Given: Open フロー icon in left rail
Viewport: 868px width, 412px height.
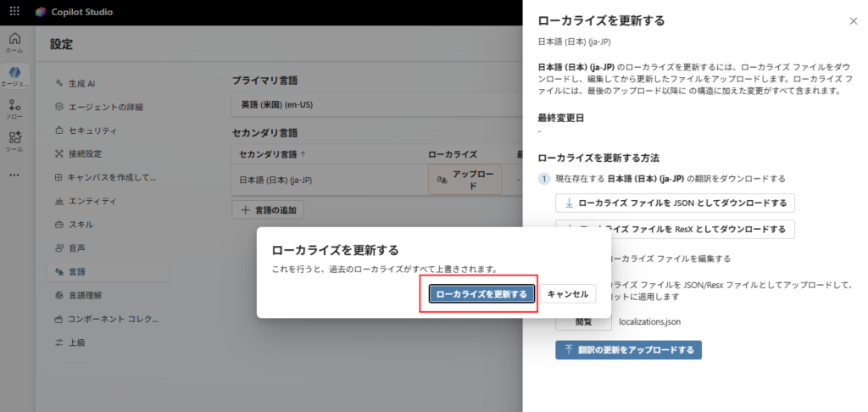Looking at the screenshot, I should point(14,110).
